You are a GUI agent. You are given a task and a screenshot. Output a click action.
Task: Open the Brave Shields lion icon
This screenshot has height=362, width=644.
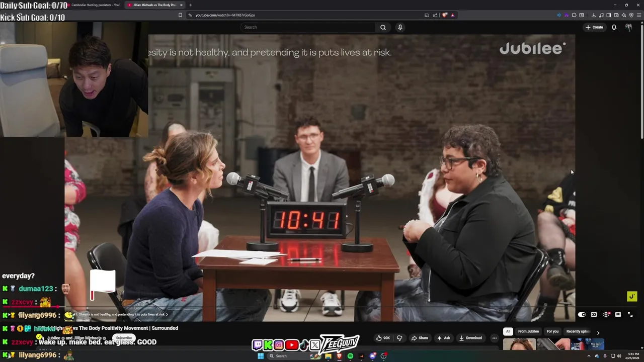pyautogui.click(x=444, y=15)
